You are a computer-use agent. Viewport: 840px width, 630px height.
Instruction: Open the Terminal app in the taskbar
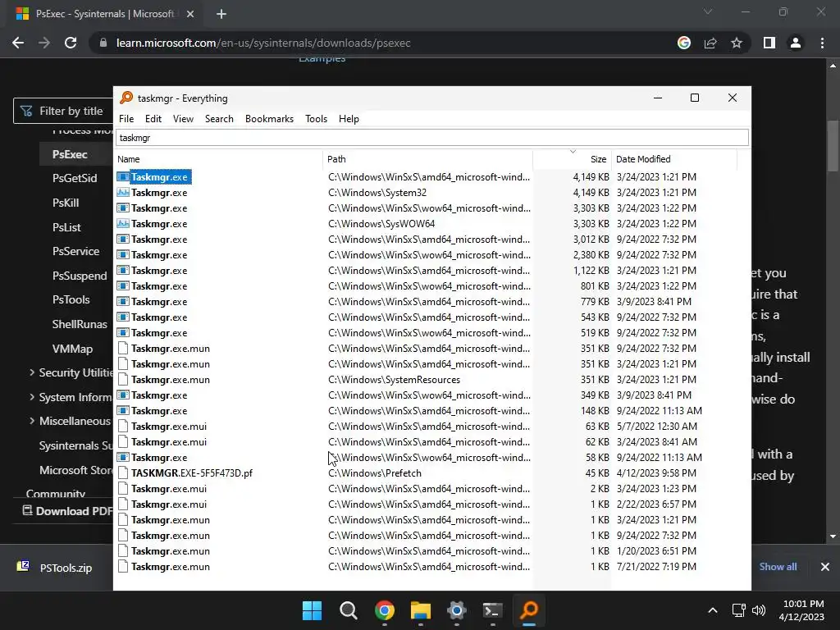[x=492, y=610]
